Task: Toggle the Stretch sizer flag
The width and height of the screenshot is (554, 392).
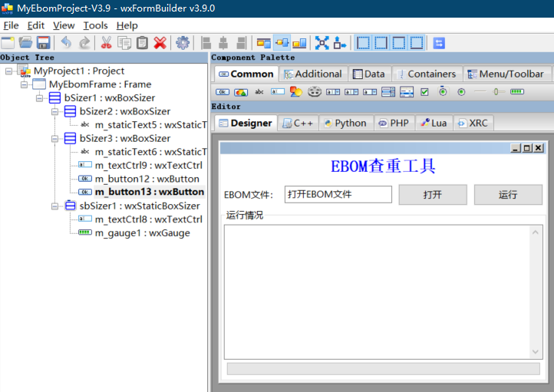Action: (340, 43)
